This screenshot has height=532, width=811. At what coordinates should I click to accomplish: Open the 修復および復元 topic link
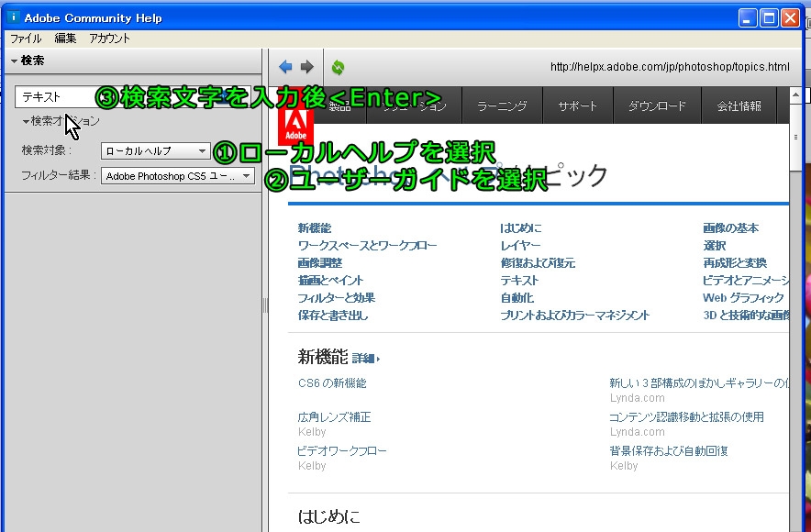tap(538, 263)
